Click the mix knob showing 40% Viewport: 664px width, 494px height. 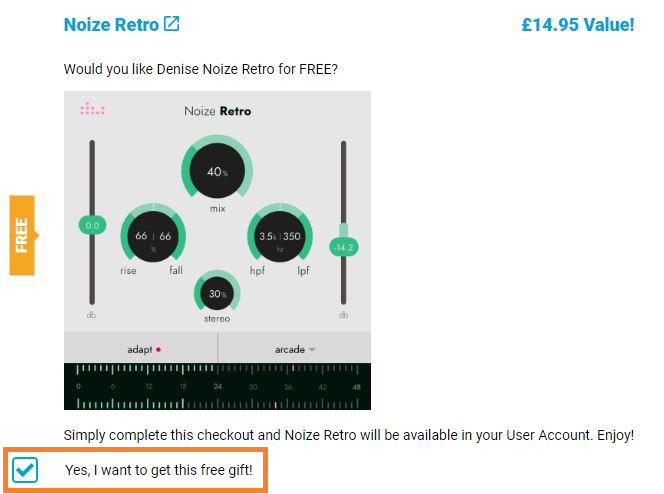coord(217,172)
